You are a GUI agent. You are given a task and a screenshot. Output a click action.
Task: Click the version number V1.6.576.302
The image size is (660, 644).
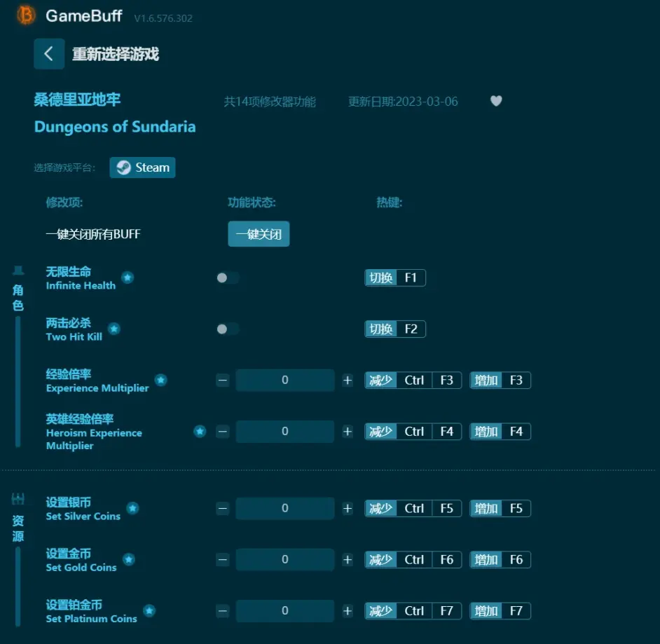click(163, 18)
